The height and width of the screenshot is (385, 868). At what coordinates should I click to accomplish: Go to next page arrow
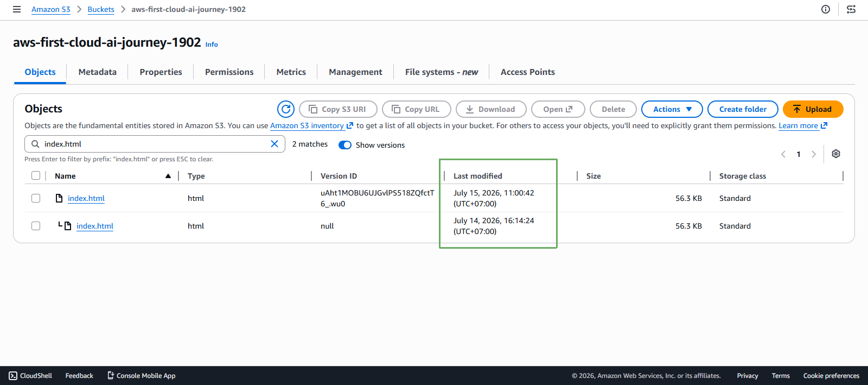[x=813, y=154]
